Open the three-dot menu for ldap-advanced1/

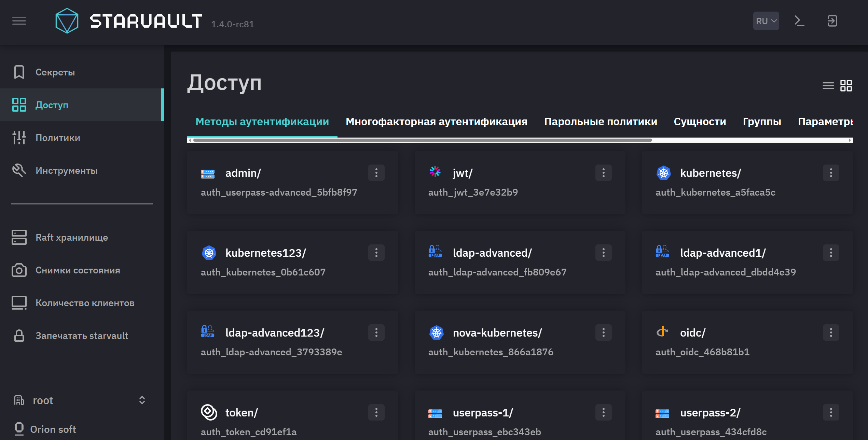tap(831, 253)
